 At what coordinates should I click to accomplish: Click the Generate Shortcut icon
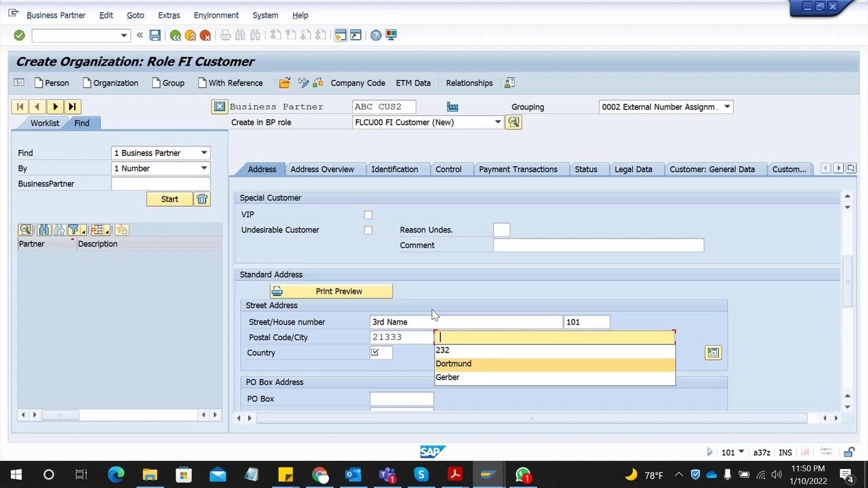356,35
